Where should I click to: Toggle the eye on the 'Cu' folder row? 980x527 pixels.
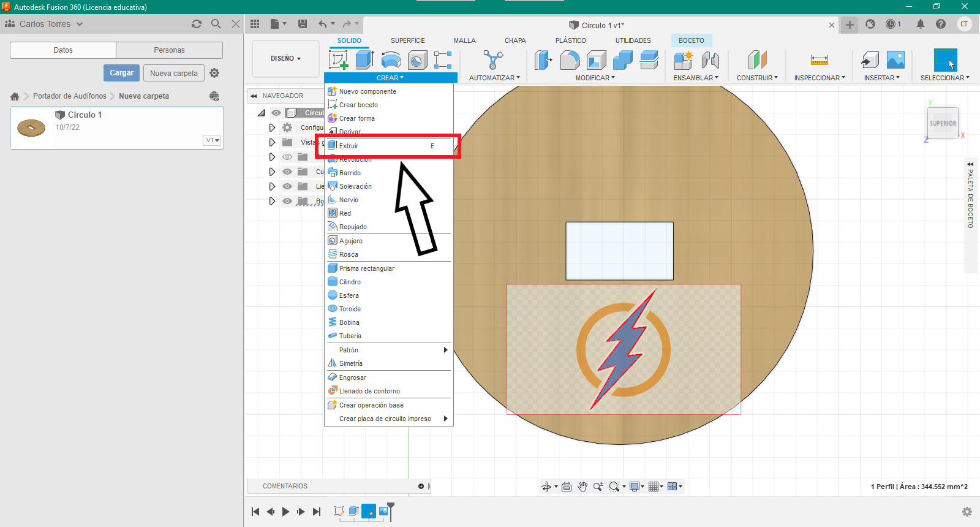click(x=287, y=172)
